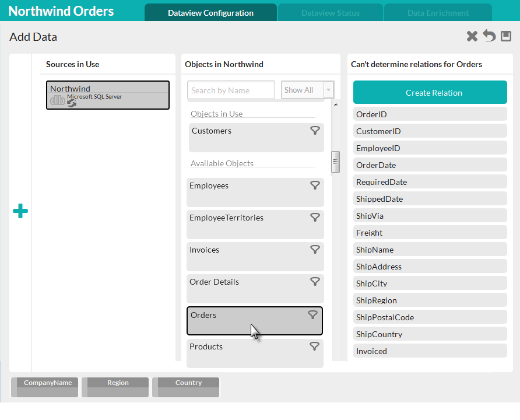Select the ShippedDate field
Image resolution: width=520 pixels, height=420 pixels.
click(x=430, y=199)
